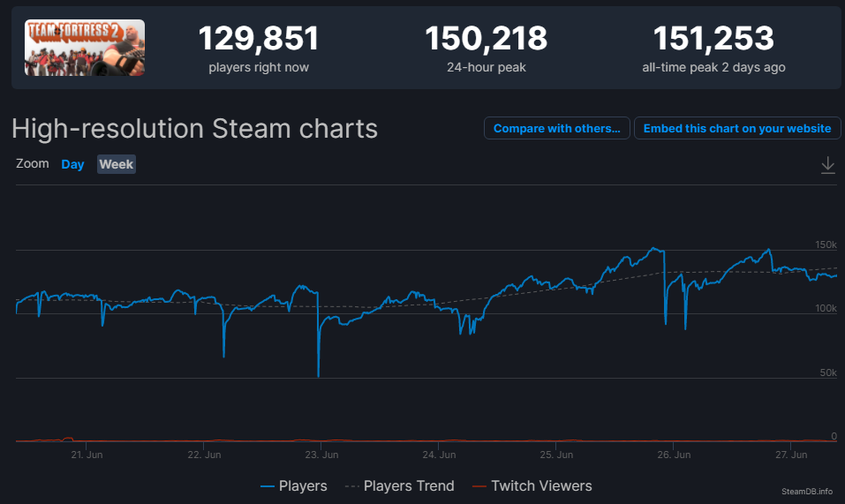Open Compare with others dialog
The width and height of the screenshot is (845, 504).
556,128
